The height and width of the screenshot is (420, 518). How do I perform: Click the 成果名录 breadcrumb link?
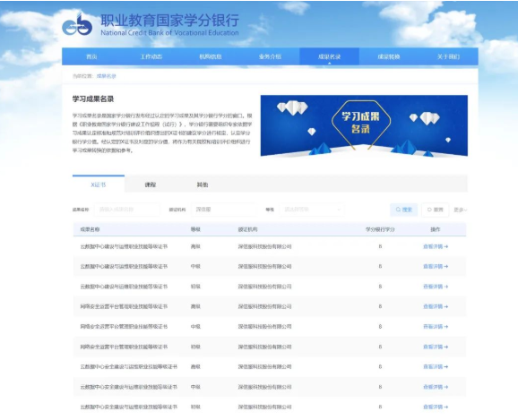pos(107,76)
